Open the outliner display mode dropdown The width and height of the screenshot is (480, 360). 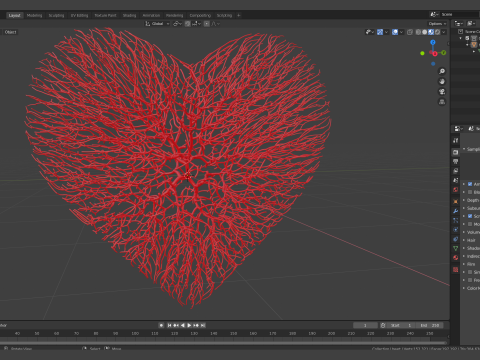[471, 23]
